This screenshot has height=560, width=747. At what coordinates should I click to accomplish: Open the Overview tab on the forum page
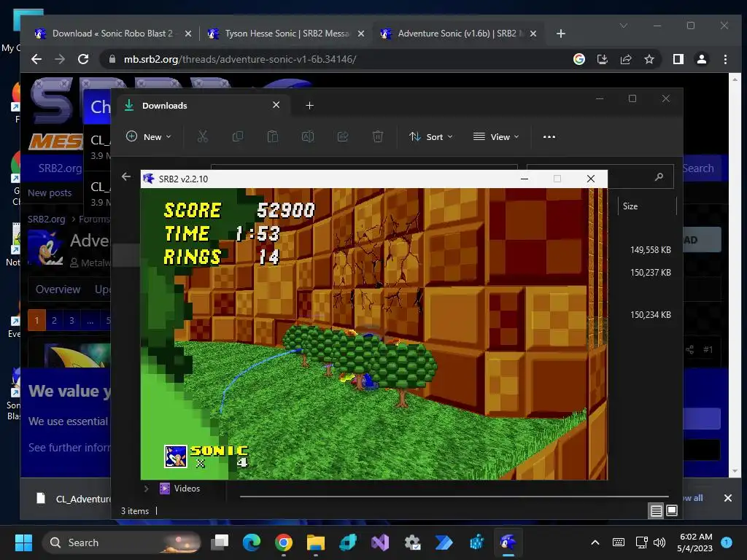[x=58, y=289]
